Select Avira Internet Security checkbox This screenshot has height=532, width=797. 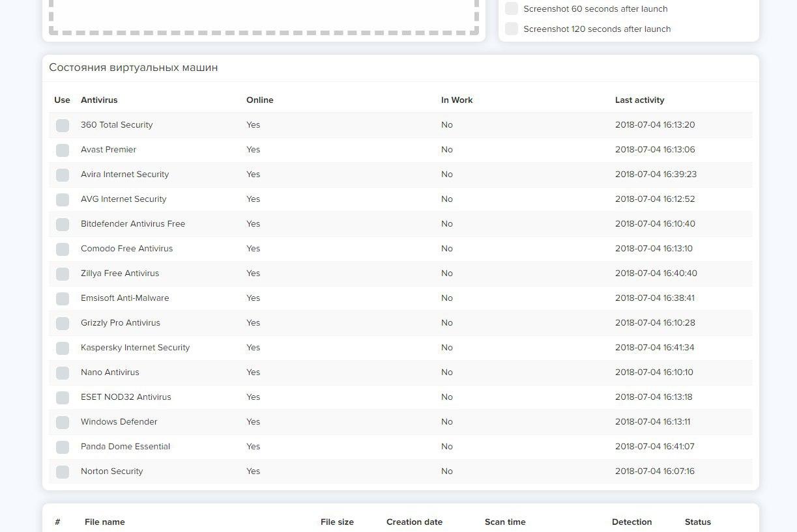(x=63, y=175)
